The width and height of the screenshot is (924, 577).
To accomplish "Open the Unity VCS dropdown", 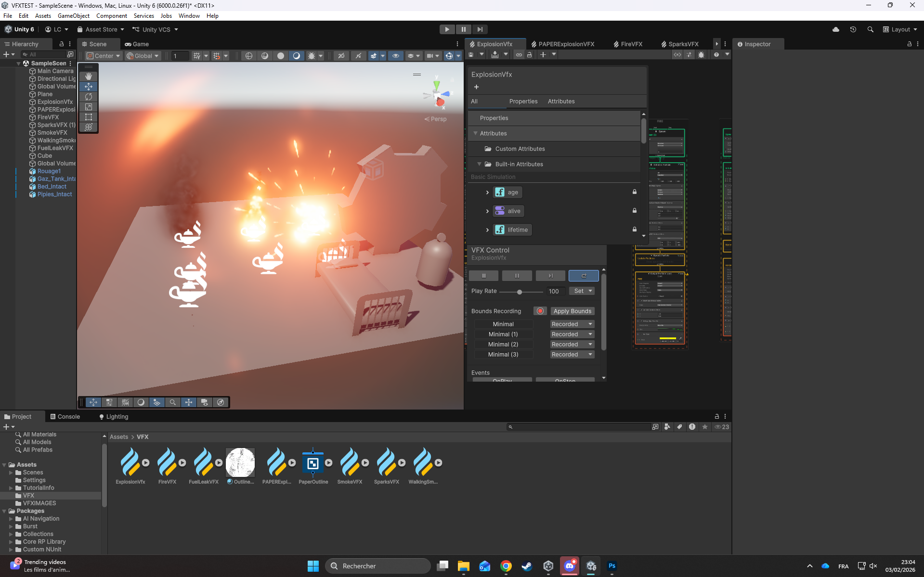I will 156,29.
